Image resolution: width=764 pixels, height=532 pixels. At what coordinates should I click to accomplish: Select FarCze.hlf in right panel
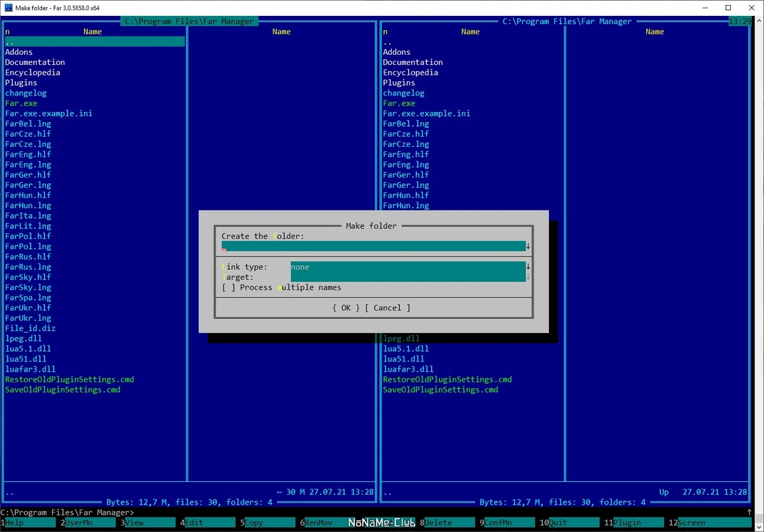pyautogui.click(x=406, y=134)
